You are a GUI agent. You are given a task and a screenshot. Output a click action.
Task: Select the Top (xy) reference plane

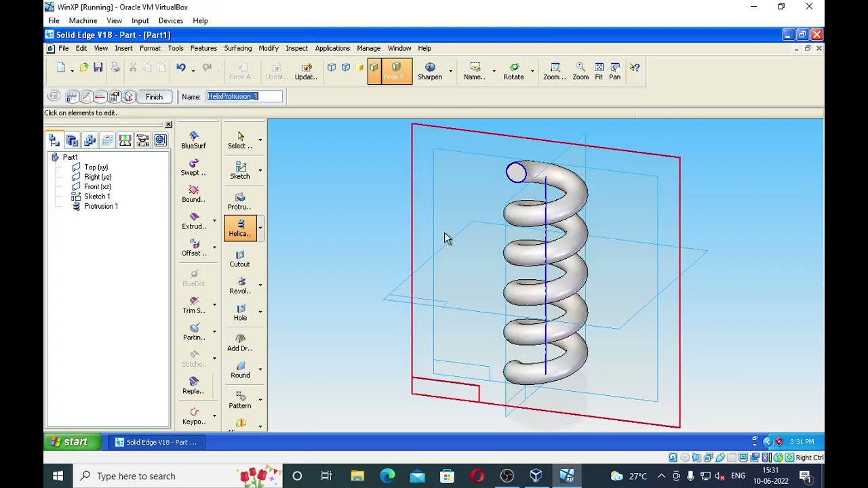pos(96,167)
